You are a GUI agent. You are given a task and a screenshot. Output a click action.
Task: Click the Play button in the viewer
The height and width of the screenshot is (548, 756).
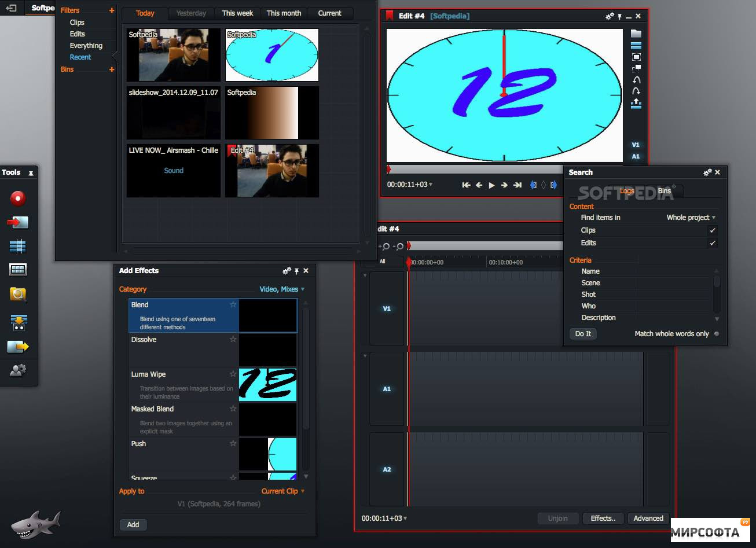point(491,185)
